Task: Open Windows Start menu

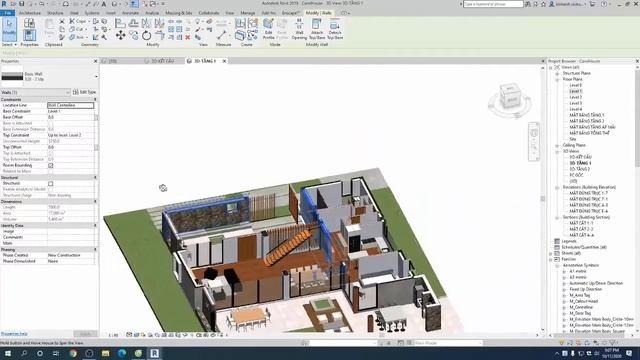Action: [8, 353]
